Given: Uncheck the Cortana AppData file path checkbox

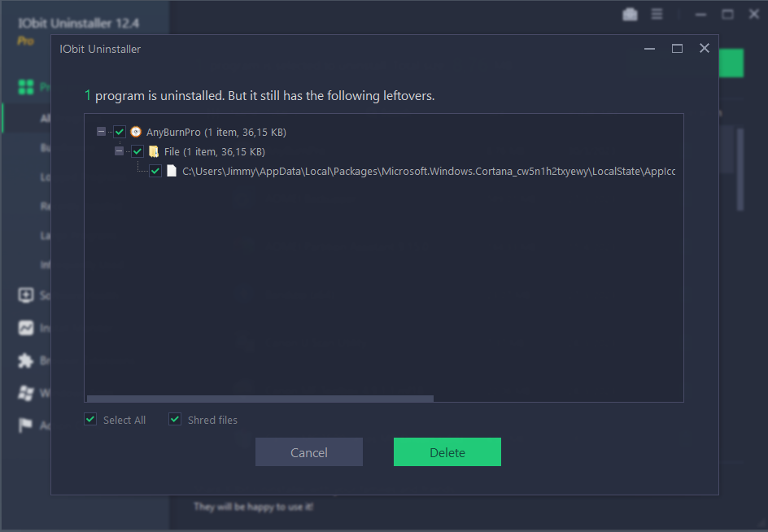Looking at the screenshot, I should pos(155,171).
